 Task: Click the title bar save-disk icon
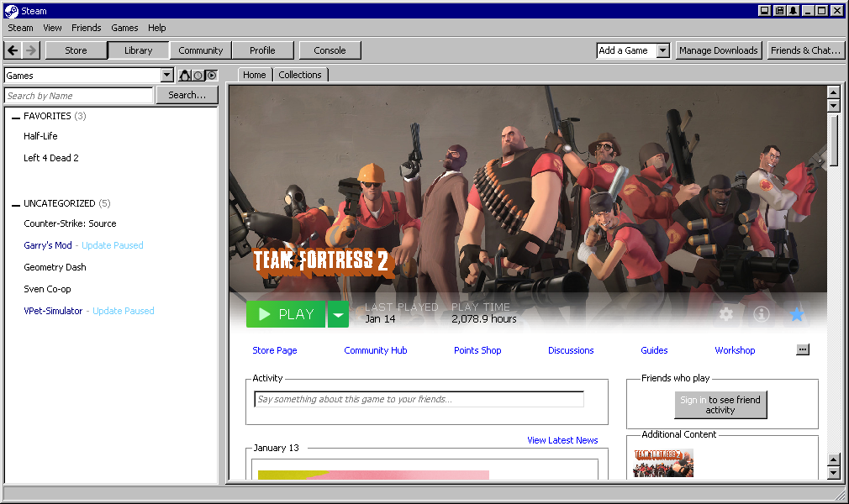point(778,11)
